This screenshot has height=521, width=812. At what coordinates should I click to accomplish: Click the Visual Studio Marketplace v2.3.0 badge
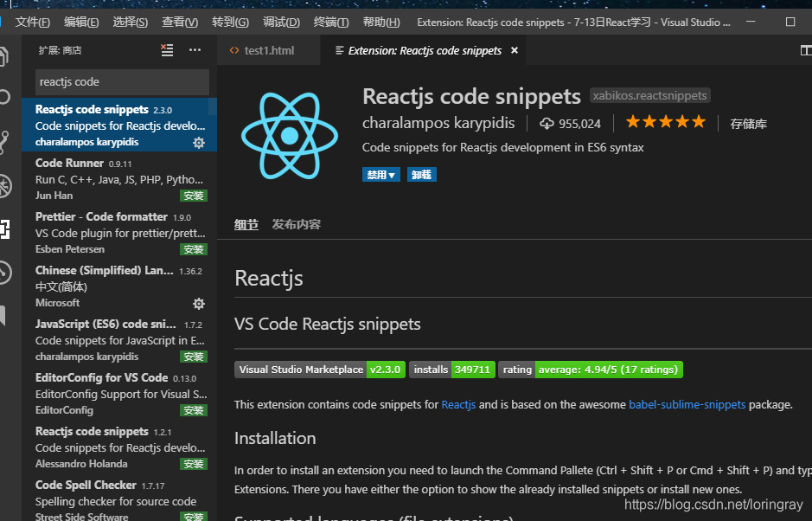pyautogui.click(x=319, y=370)
